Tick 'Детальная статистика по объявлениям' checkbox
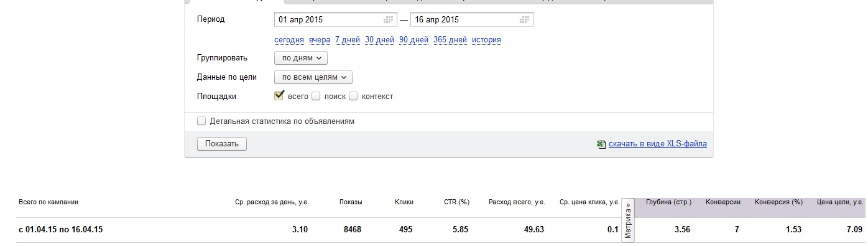The width and height of the screenshot is (868, 246). click(x=201, y=121)
